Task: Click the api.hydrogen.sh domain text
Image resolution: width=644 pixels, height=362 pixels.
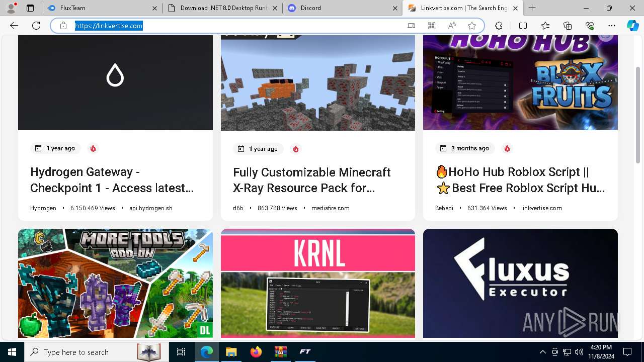Action: [x=151, y=208]
